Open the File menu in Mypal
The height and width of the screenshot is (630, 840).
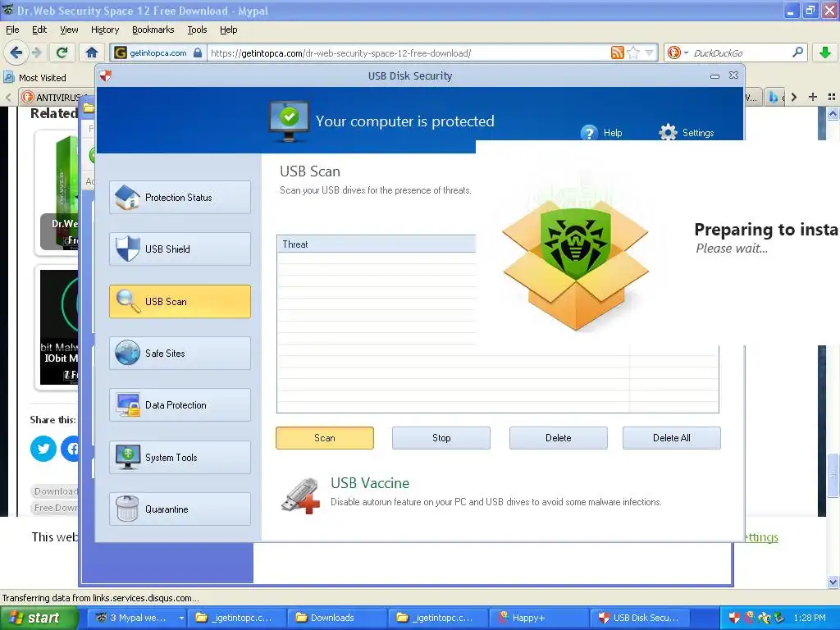[x=12, y=30]
